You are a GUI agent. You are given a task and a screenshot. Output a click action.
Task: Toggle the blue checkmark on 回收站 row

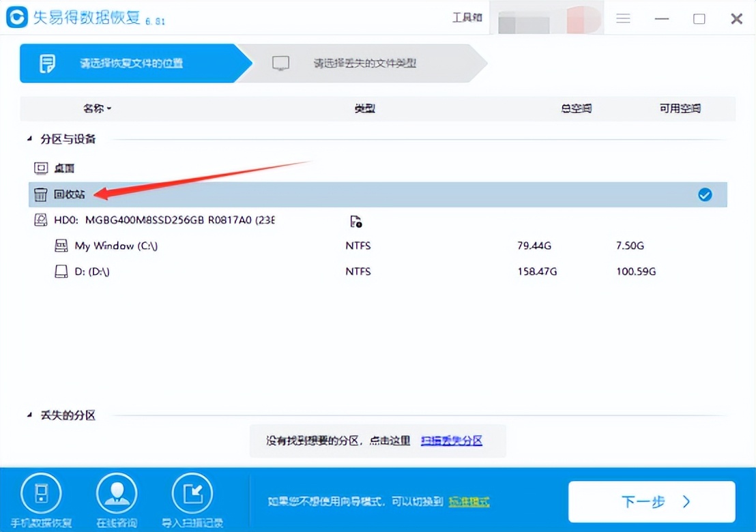click(x=705, y=195)
